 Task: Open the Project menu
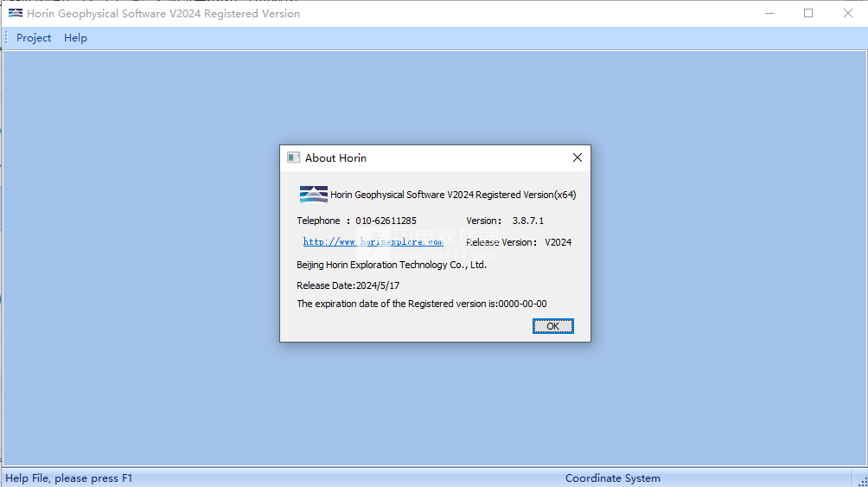tap(34, 38)
